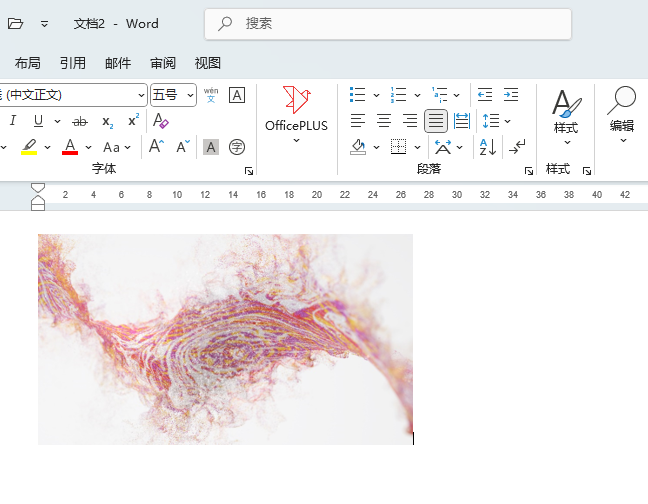
Task: Toggle subscript formatting
Action: 107,121
